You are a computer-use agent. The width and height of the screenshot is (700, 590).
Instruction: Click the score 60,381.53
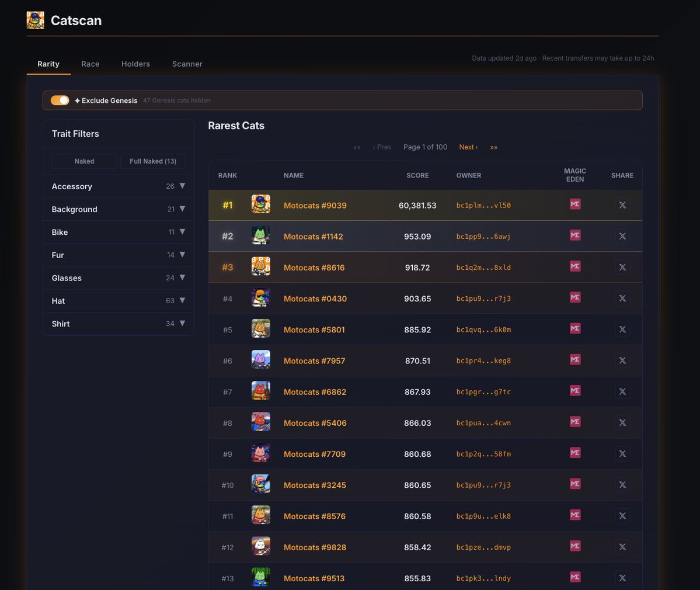pyautogui.click(x=417, y=206)
